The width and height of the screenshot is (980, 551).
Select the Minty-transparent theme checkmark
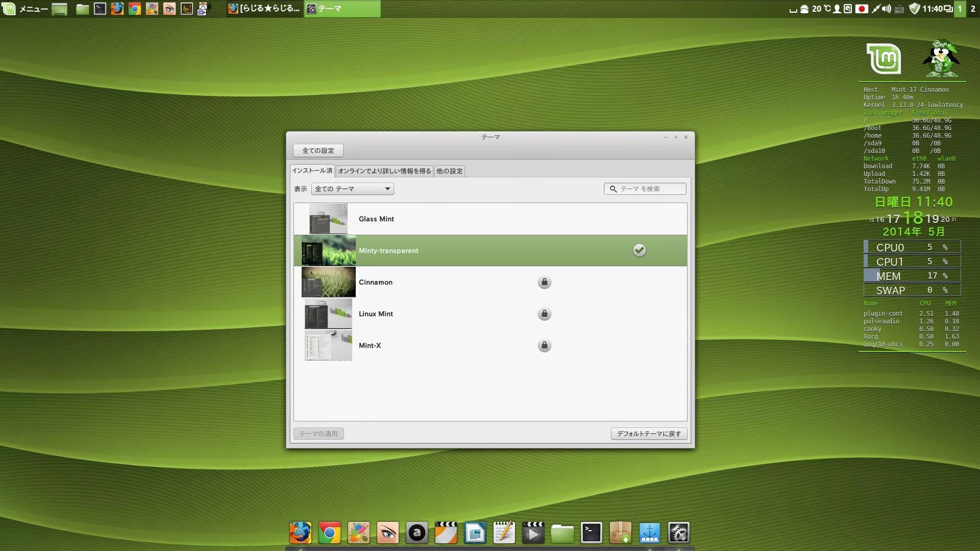click(639, 250)
